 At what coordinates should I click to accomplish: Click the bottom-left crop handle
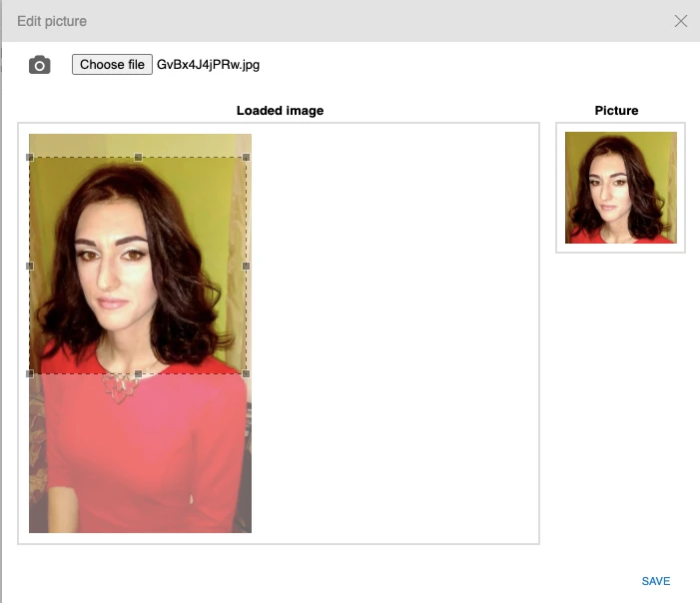[x=30, y=373]
